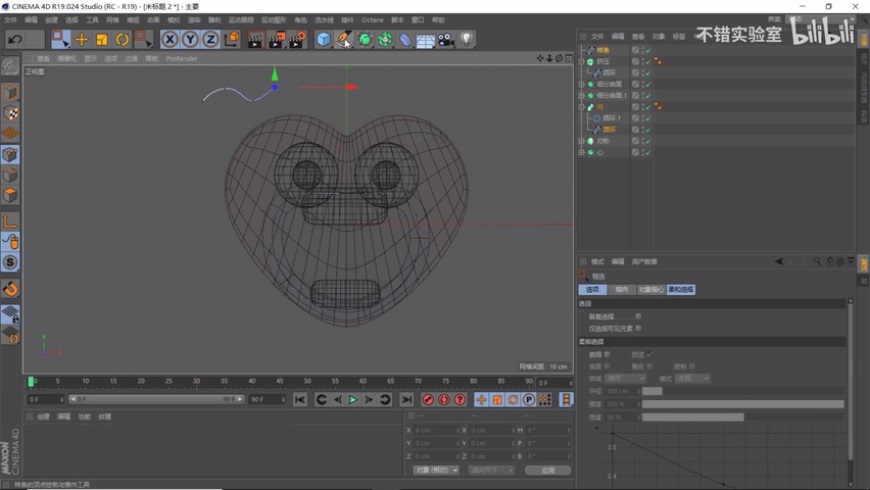
Task: Go to end of animation button
Action: (x=407, y=400)
